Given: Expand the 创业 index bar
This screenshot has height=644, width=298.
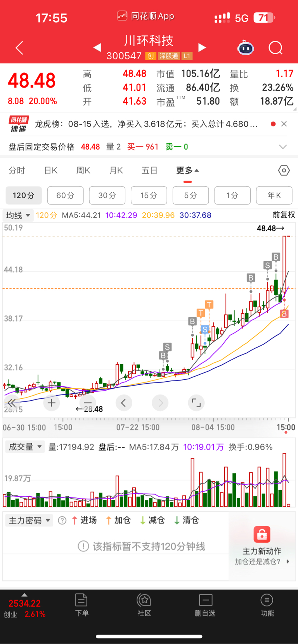Looking at the screenshot, I should (x=24, y=606).
